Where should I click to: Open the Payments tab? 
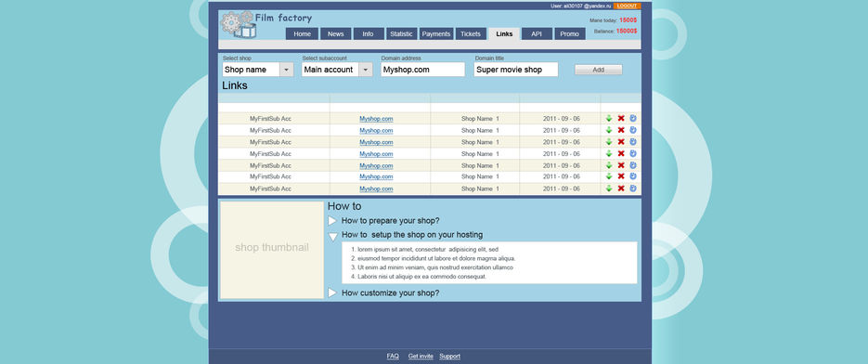coord(436,33)
